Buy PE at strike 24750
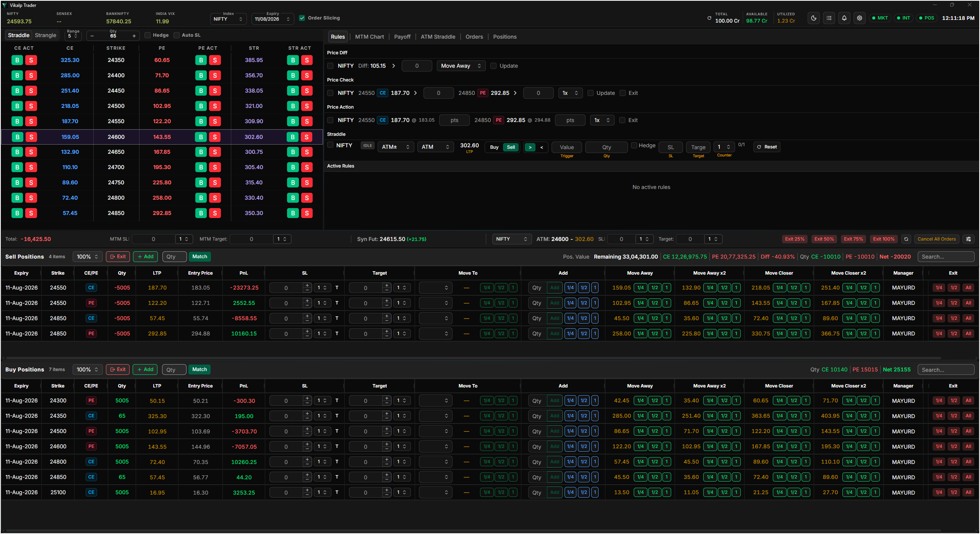Image resolution: width=980 pixels, height=534 pixels. (x=201, y=182)
